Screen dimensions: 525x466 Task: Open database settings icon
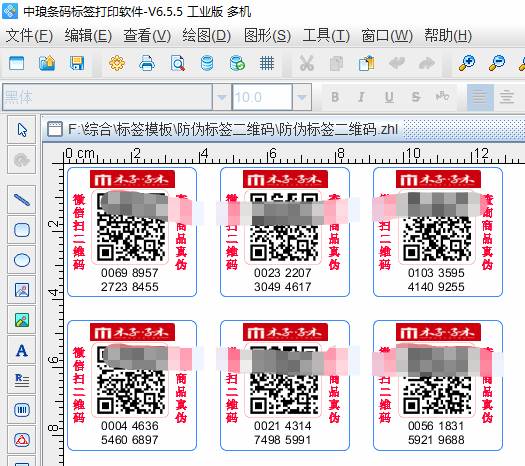point(207,63)
